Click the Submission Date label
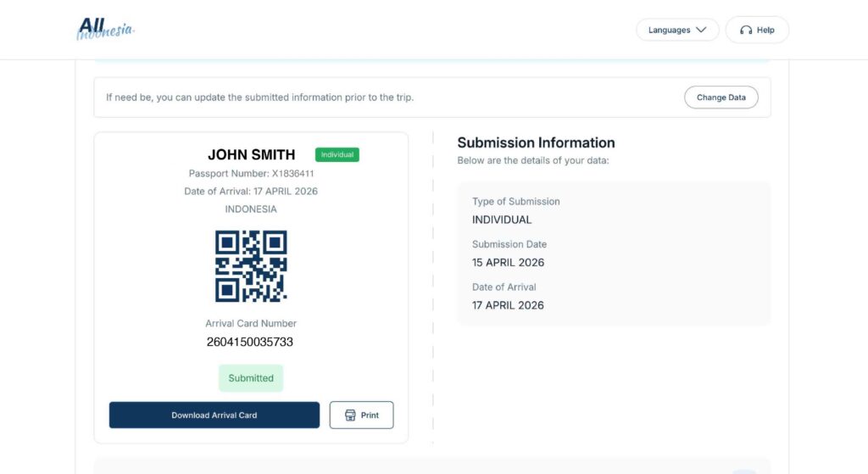This screenshot has width=868, height=474. tap(509, 244)
